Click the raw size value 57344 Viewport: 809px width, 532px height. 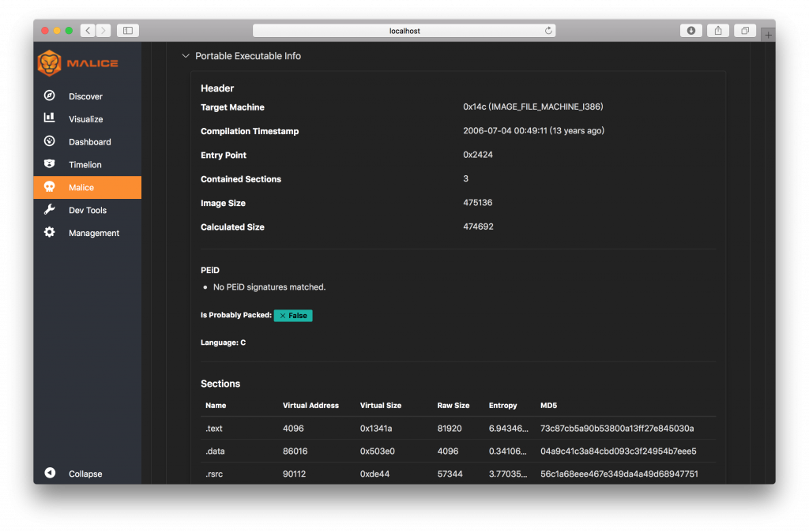pyautogui.click(x=450, y=474)
